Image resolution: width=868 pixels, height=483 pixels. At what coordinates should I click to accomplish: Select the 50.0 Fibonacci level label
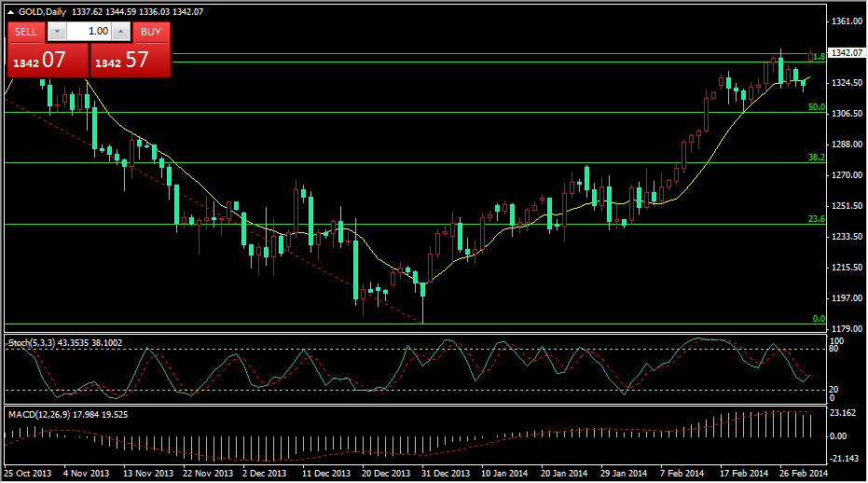tap(816, 107)
